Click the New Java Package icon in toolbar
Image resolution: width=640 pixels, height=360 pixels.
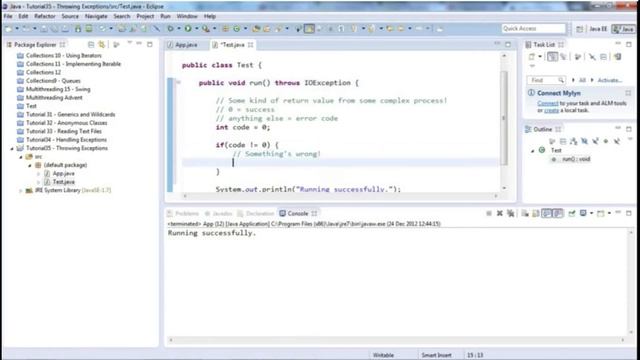click(x=225, y=29)
